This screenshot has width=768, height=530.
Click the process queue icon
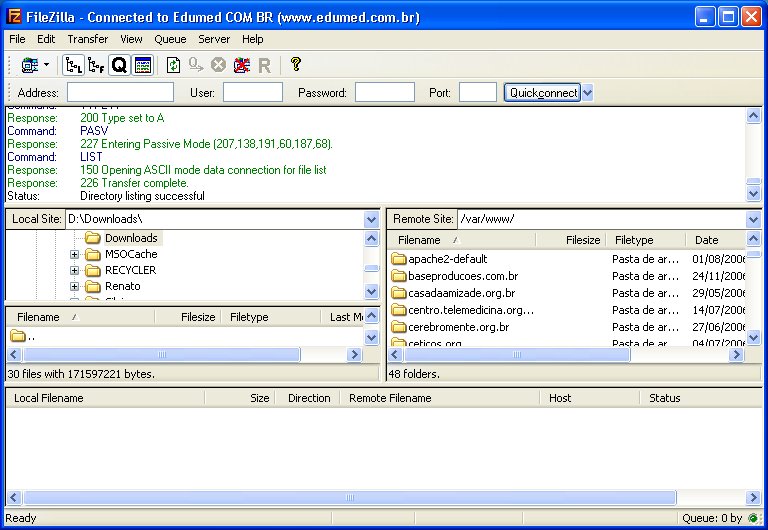click(196, 65)
